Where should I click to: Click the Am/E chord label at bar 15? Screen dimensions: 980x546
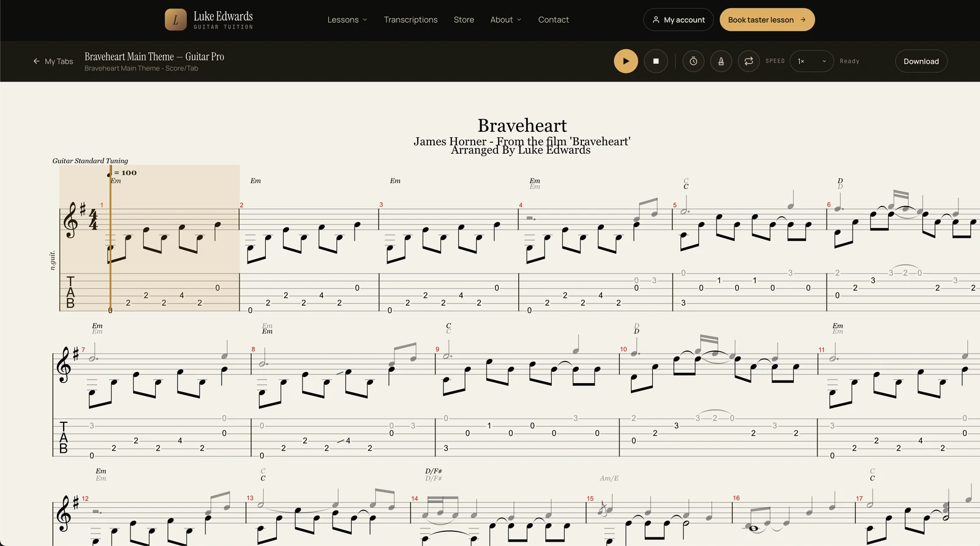[x=609, y=478]
